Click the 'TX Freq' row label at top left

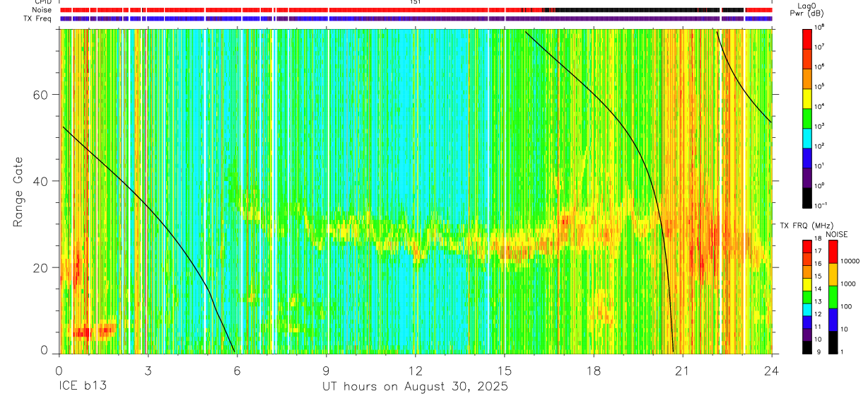tap(38, 18)
